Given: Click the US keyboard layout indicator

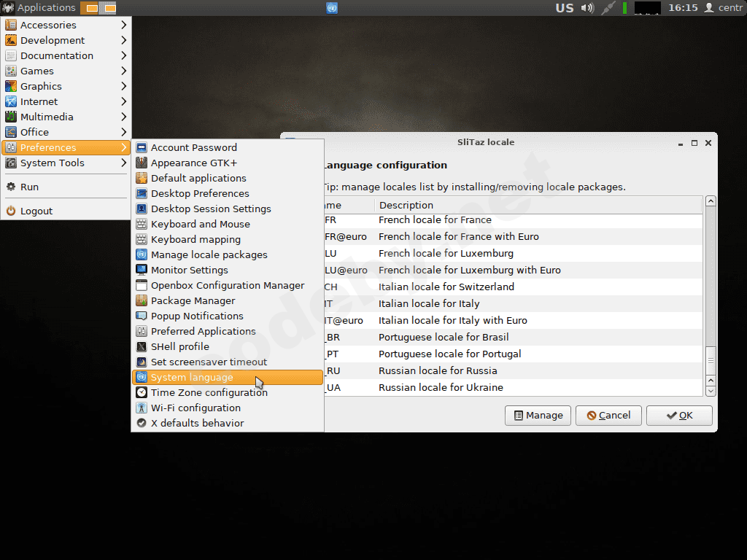Looking at the screenshot, I should [565, 7].
